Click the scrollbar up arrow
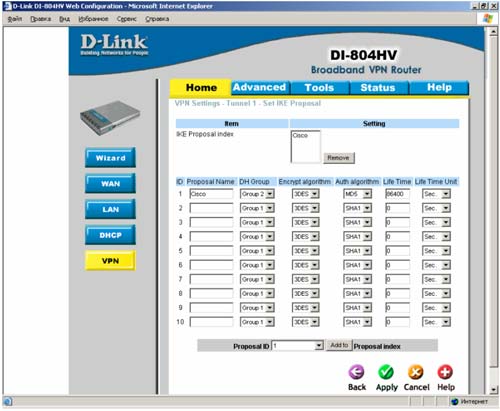 coord(493,31)
